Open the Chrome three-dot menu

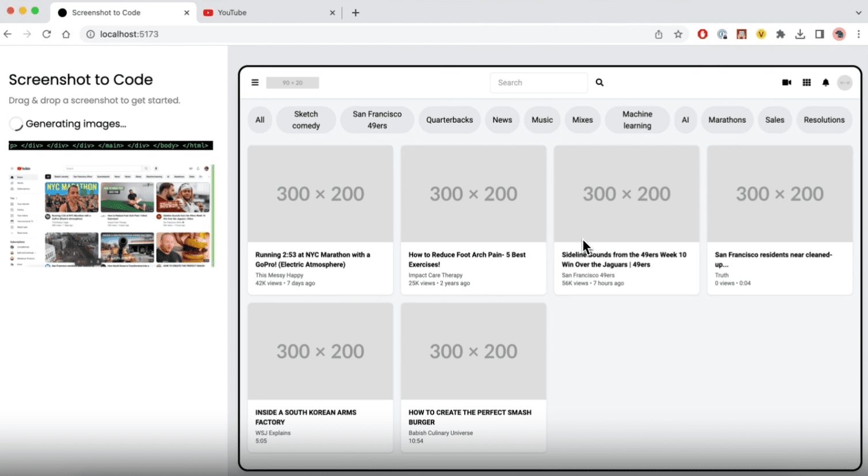click(858, 34)
